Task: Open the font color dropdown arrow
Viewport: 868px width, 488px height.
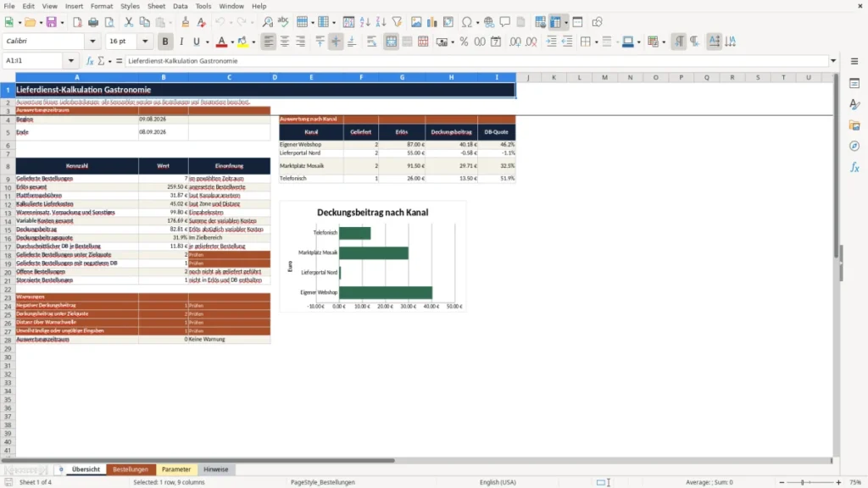Action: click(x=232, y=42)
